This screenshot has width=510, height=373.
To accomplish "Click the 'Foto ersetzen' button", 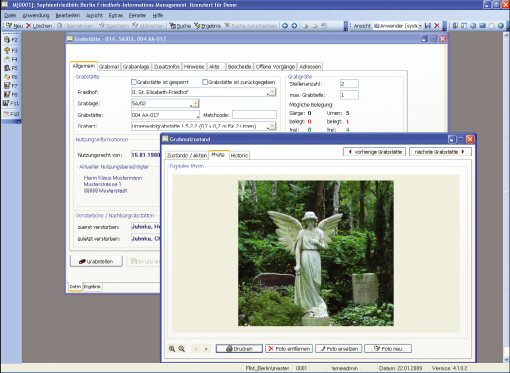I will click(x=339, y=349).
